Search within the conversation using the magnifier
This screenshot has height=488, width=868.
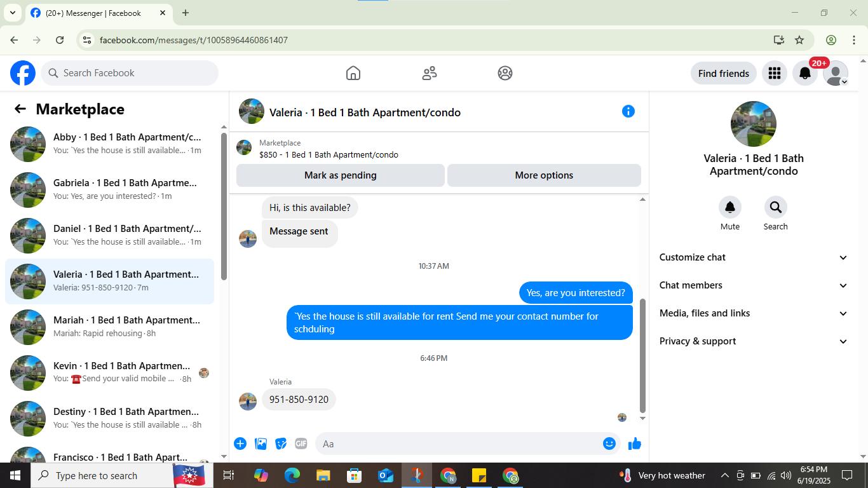point(776,207)
